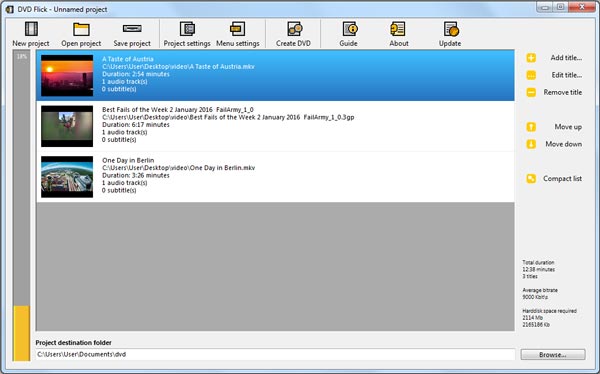Click the Create DVD label
This screenshot has width=600, height=374.
click(293, 43)
